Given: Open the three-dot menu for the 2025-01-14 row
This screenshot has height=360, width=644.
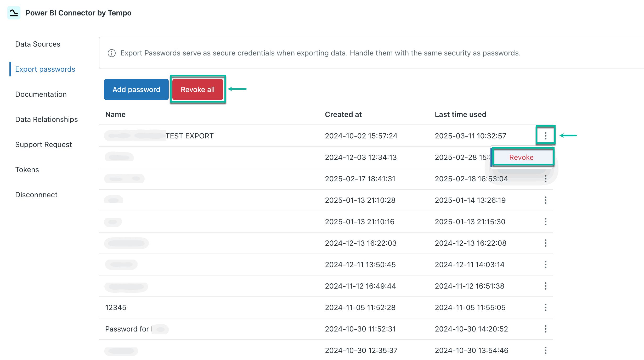Looking at the screenshot, I should click(546, 200).
